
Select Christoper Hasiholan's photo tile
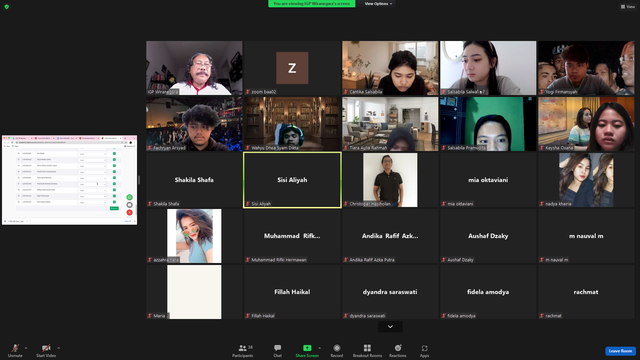pyautogui.click(x=390, y=180)
